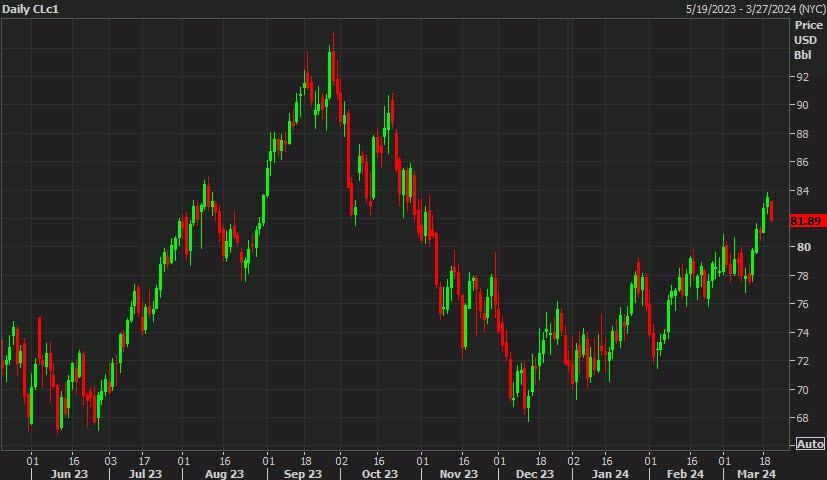Click the '03' day tick above Jul 23
Screen dimensions: 827x480
[110, 460]
